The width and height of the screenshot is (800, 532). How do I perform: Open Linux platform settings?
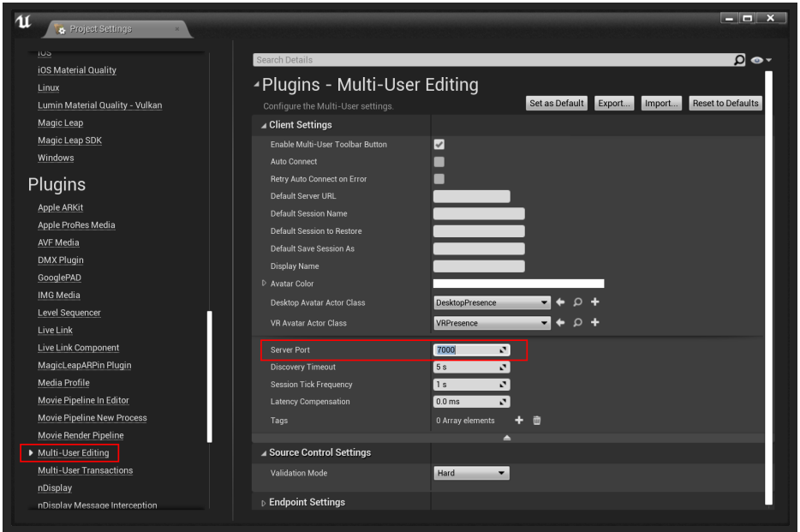tap(49, 87)
